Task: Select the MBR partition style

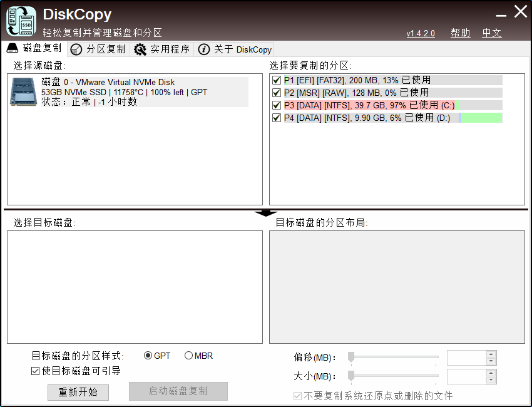Action: (189, 356)
